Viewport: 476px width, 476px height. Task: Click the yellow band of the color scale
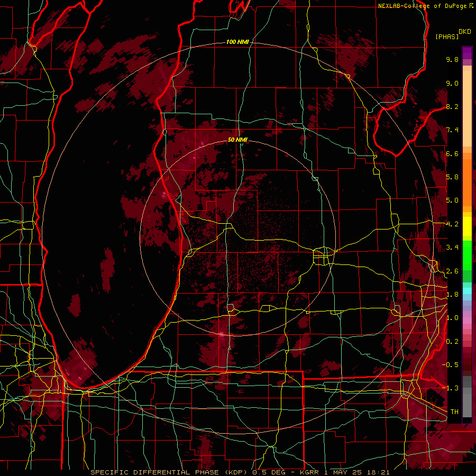467,226
